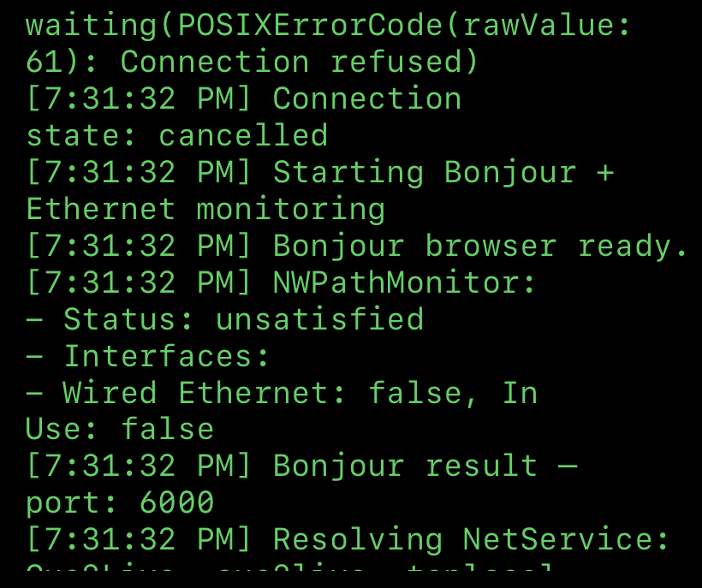Click the 'NWPathMonitor:' log entry
This screenshot has width=702, height=588.
click(x=280, y=282)
